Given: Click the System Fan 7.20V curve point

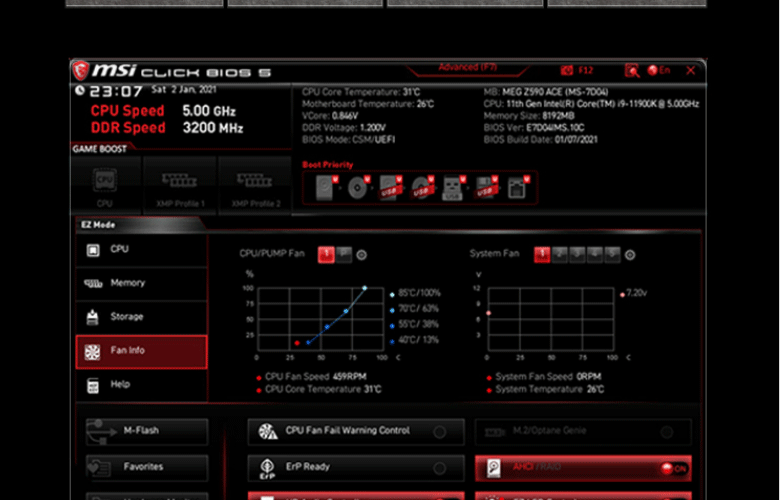Looking at the screenshot, I should coord(488,313).
